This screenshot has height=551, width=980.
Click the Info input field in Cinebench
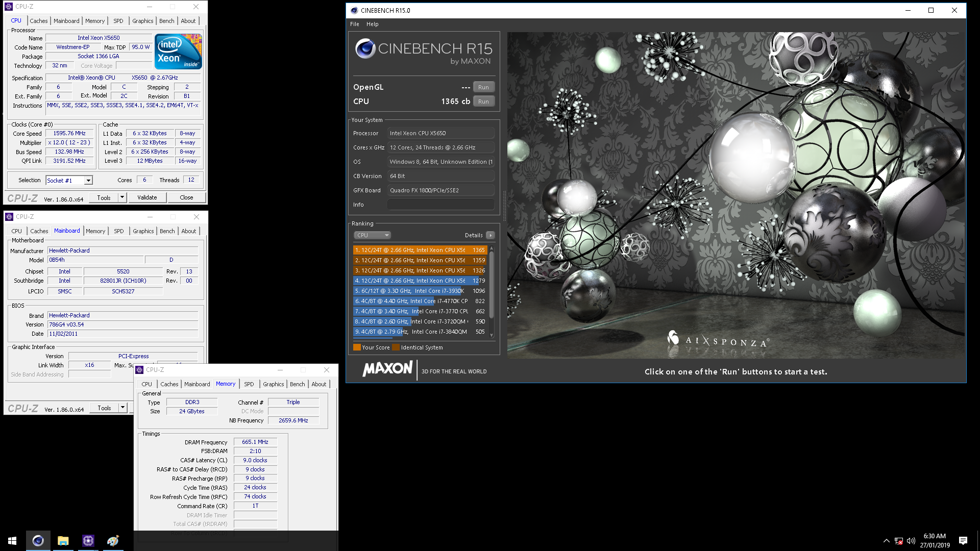coord(440,205)
